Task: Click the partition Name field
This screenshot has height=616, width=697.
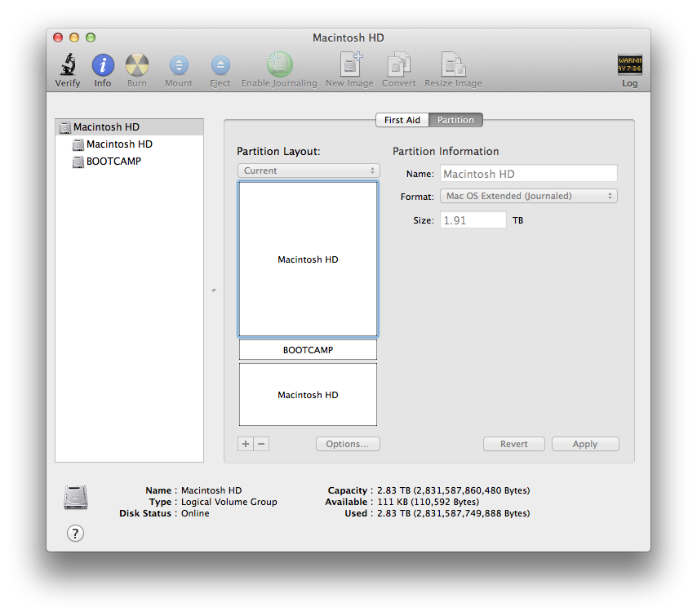Action: tap(529, 173)
